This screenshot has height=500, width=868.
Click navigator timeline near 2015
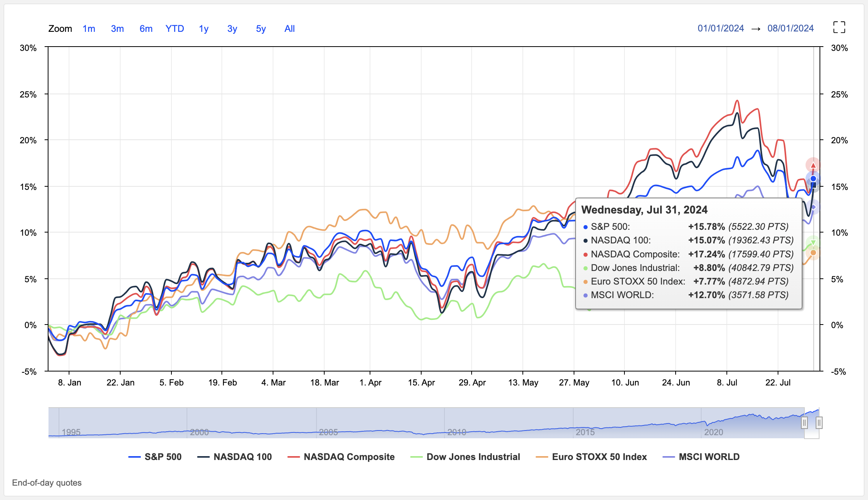click(585, 432)
